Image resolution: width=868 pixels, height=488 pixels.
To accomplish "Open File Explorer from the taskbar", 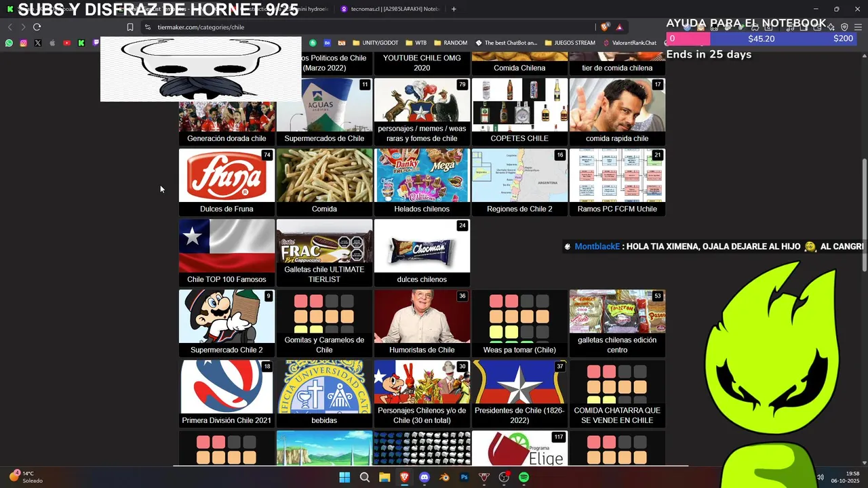I will 384,477.
